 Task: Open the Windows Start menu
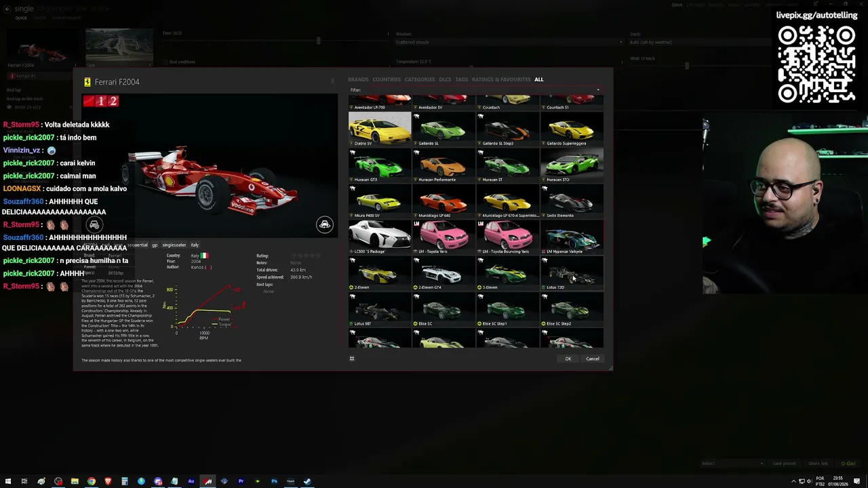[x=8, y=481]
